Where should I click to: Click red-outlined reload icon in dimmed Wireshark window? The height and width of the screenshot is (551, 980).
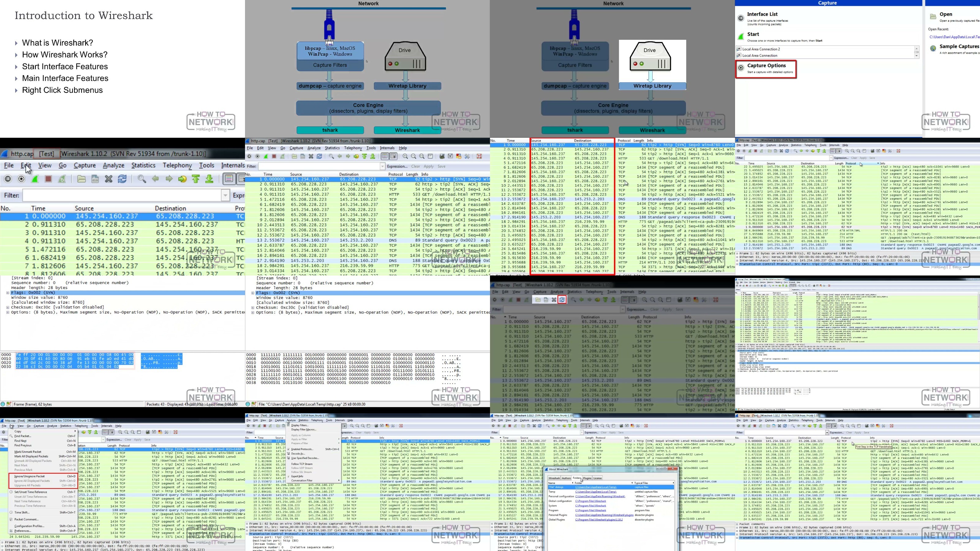point(562,300)
